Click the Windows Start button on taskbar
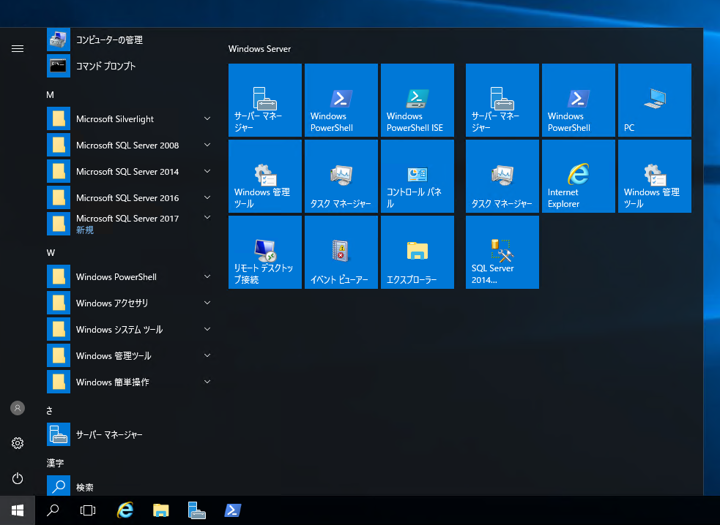The height and width of the screenshot is (525, 720). pyautogui.click(x=17, y=510)
